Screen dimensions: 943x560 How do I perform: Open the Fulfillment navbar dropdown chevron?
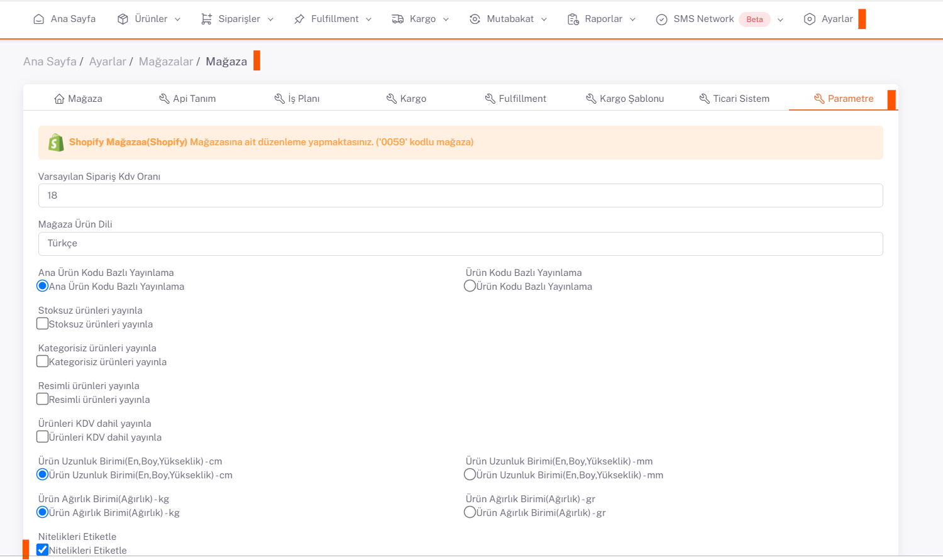pos(368,19)
